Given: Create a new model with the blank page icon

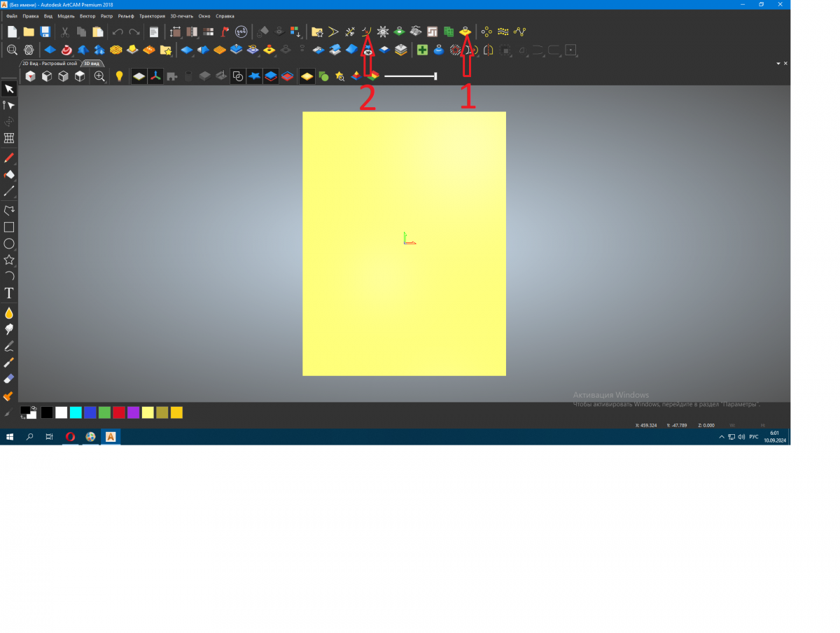Looking at the screenshot, I should 12,32.
